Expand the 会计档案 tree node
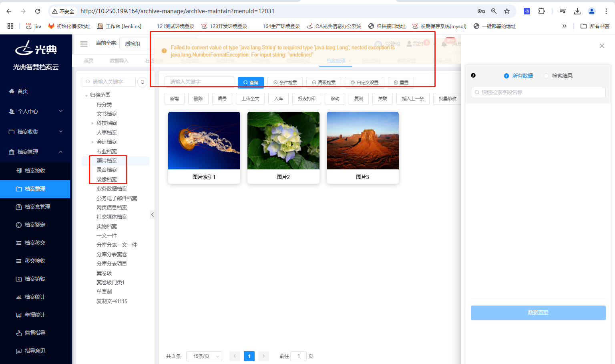The image size is (615, 364). coord(92,142)
